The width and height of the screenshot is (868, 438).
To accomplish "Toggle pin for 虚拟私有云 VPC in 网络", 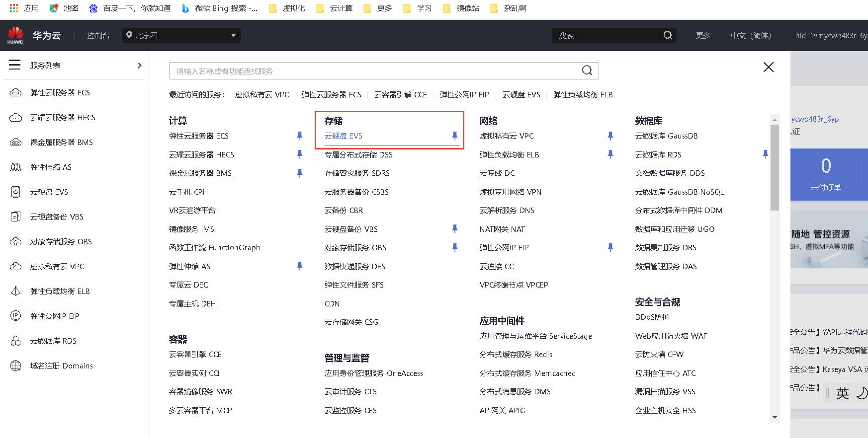I will pyautogui.click(x=610, y=136).
